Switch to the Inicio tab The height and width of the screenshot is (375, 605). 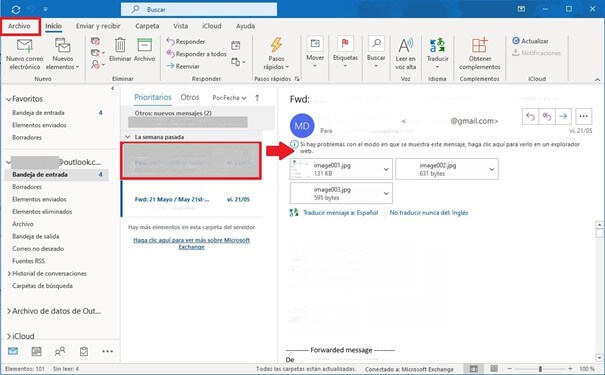53,26
